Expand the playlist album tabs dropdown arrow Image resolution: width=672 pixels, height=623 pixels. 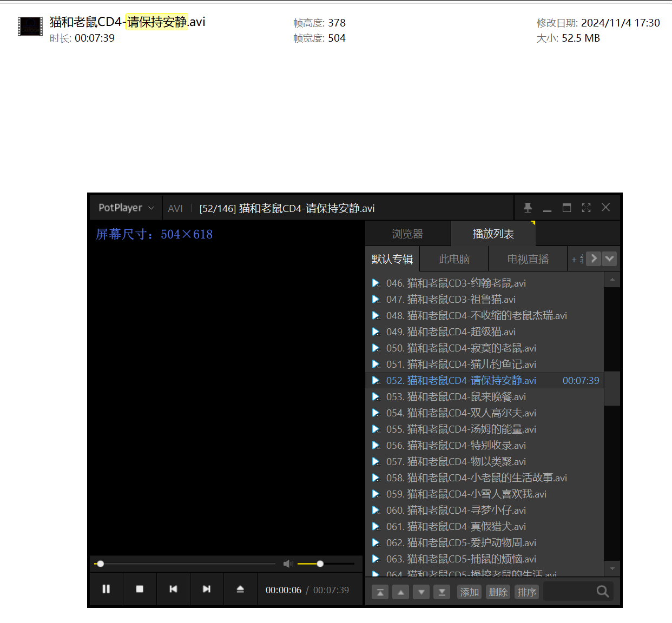[609, 259]
